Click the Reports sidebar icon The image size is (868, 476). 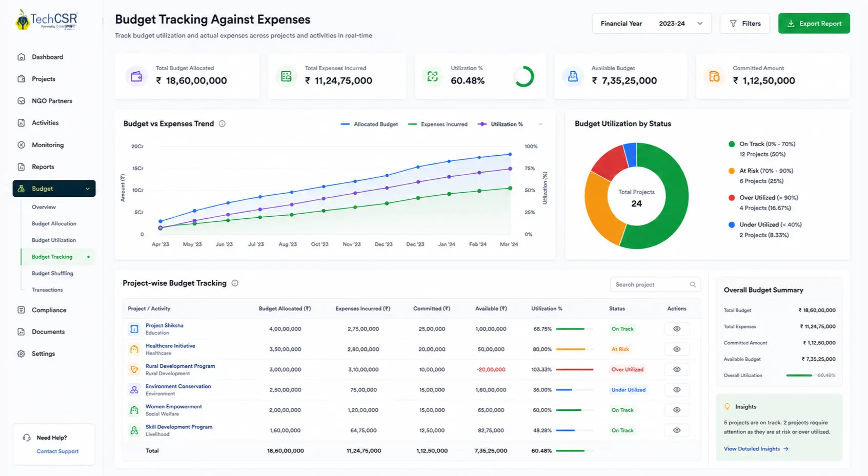click(x=21, y=167)
